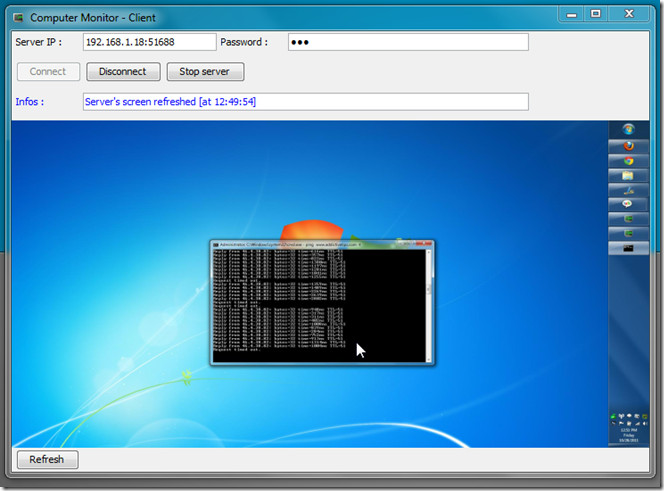Click the Connect button
This screenshot has height=491, width=664.
coord(48,72)
